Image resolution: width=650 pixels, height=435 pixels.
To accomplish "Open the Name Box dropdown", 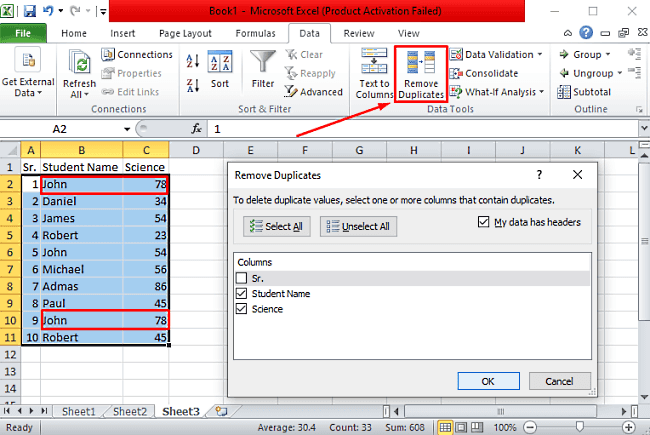I will pyautogui.click(x=127, y=129).
